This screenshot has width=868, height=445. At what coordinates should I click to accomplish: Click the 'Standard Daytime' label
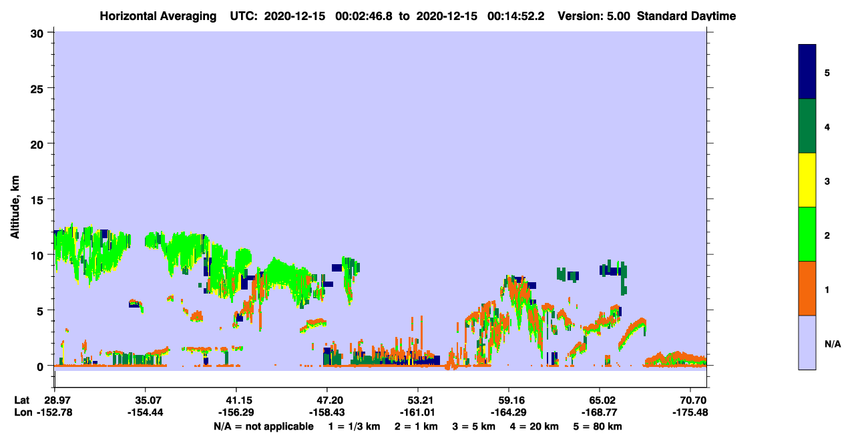click(x=686, y=16)
